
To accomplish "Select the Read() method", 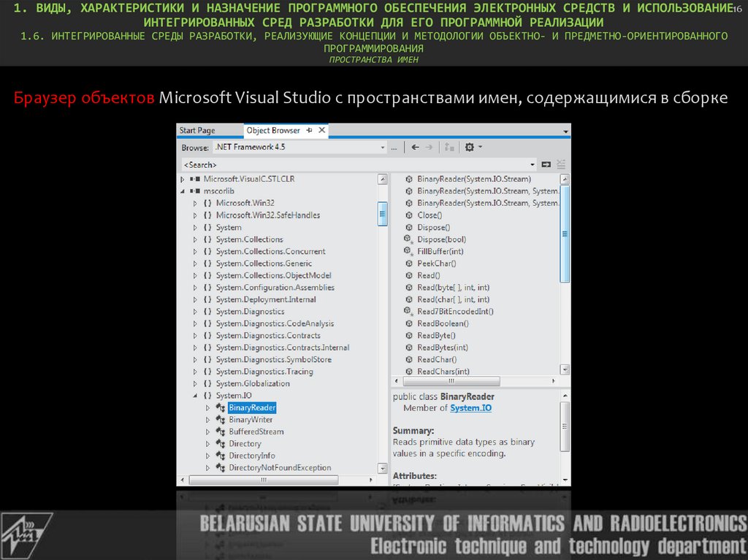I will 428,276.
